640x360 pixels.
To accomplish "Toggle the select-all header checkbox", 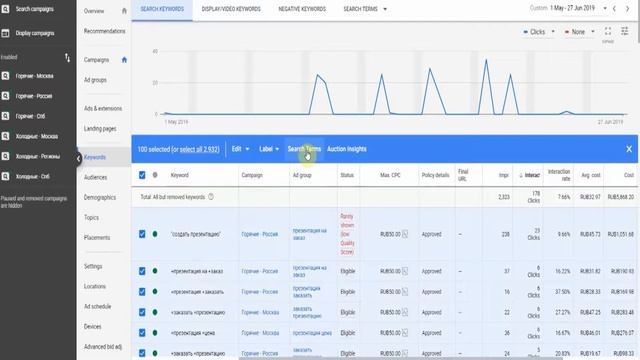I will 142,175.
